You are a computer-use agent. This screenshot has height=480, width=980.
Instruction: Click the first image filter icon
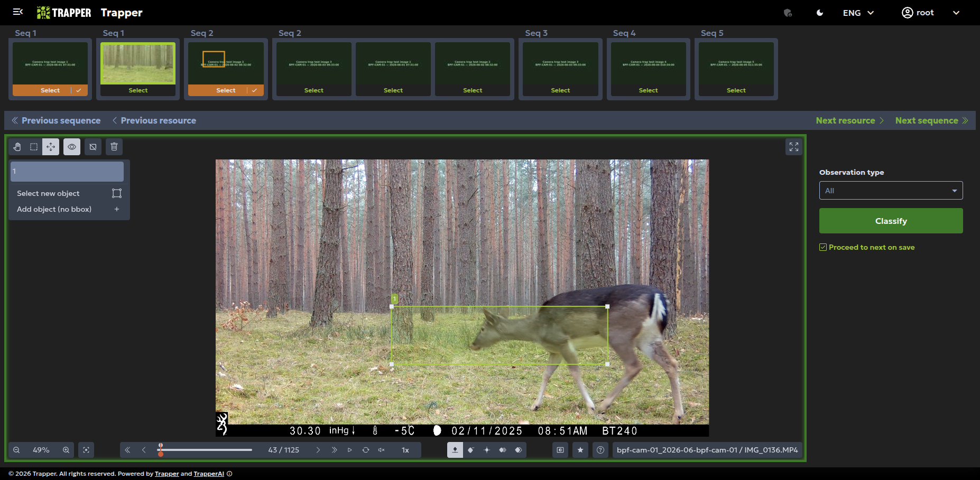[455, 450]
